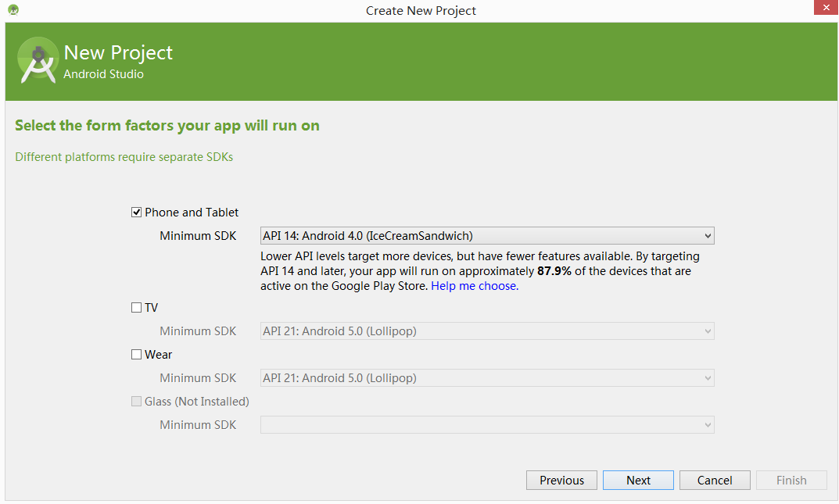Open the Glass Minimum SDK dropdown

tap(486, 425)
